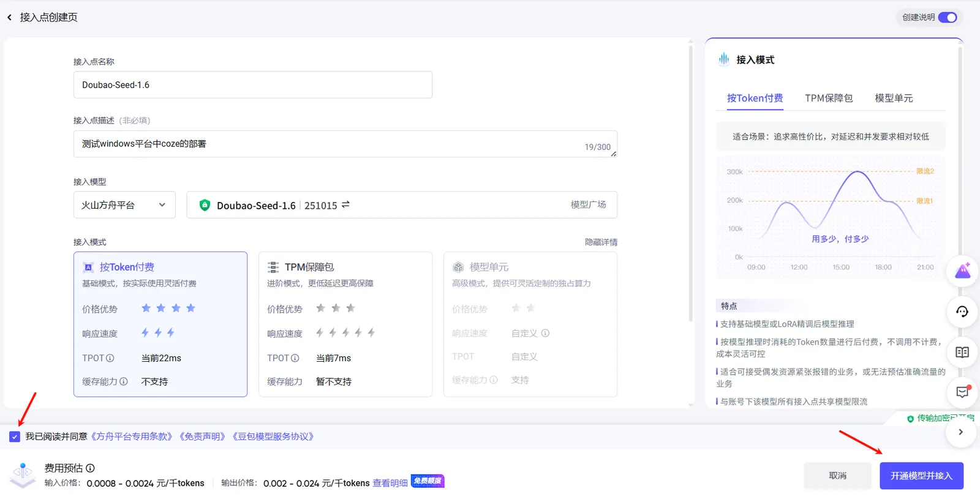Image resolution: width=980 pixels, height=497 pixels.
Task: Click the 输入价格 0.0008 - 0.0024 value
Action: [145, 483]
